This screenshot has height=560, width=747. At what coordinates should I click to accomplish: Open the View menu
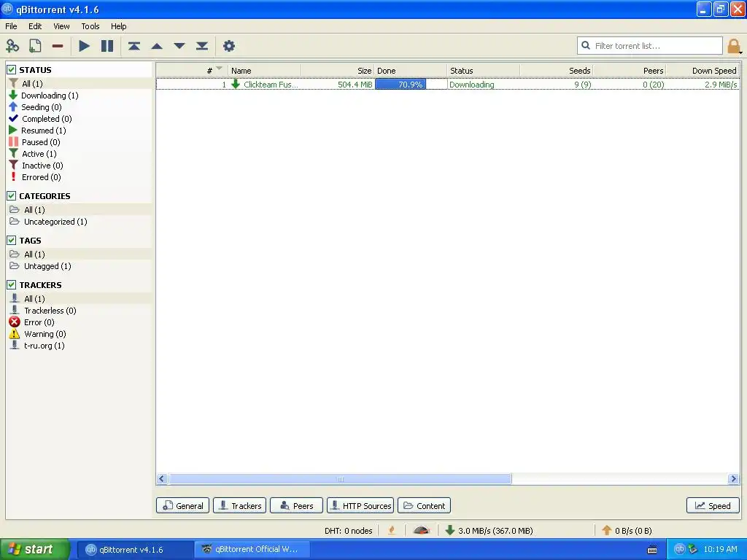(61, 26)
